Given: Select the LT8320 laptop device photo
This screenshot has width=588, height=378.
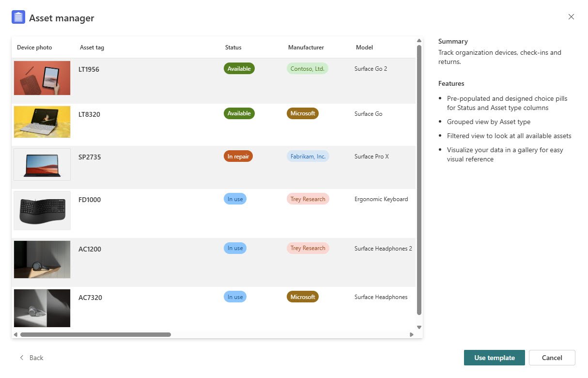Looking at the screenshot, I should pos(42,122).
